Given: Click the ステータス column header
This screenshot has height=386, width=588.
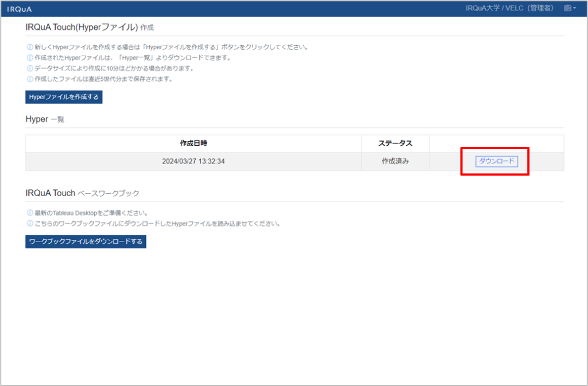Looking at the screenshot, I should pyautogui.click(x=395, y=143).
